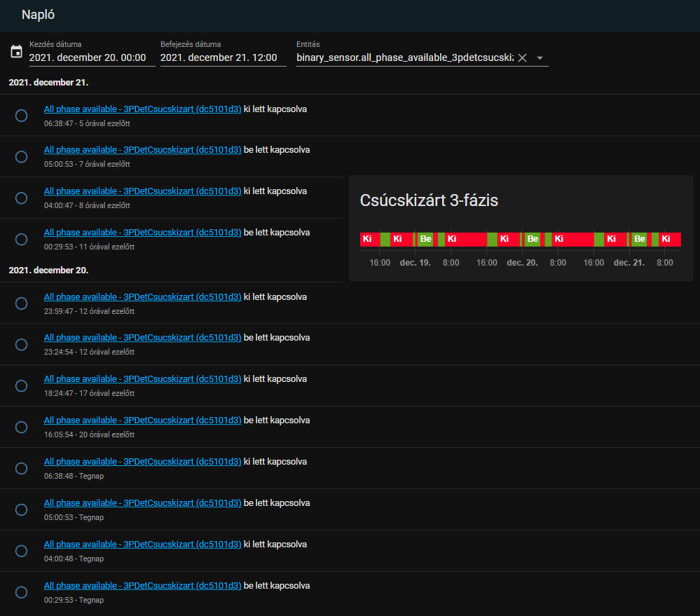The width and height of the screenshot is (700, 616).
Task: Click the circle icon of the 04:00:48 Tegnap entry
Action: tap(22, 551)
